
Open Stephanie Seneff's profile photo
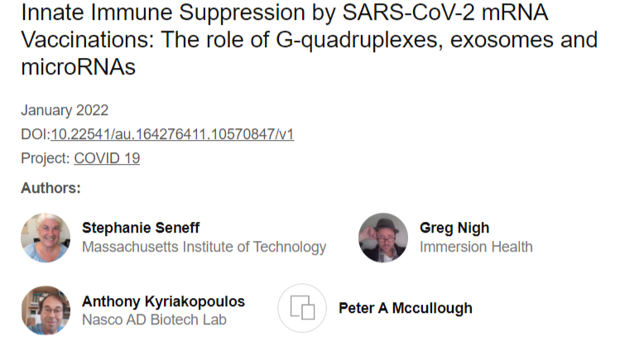[x=46, y=238]
